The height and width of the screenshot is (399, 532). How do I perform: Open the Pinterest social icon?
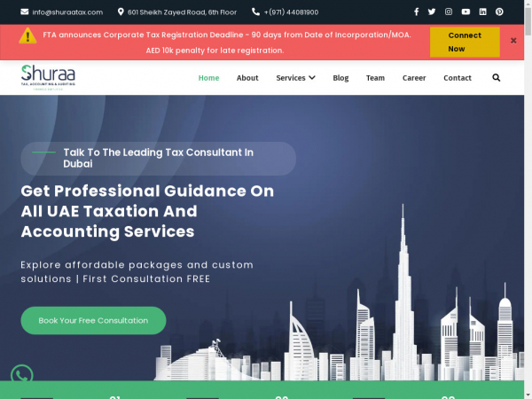tap(499, 12)
